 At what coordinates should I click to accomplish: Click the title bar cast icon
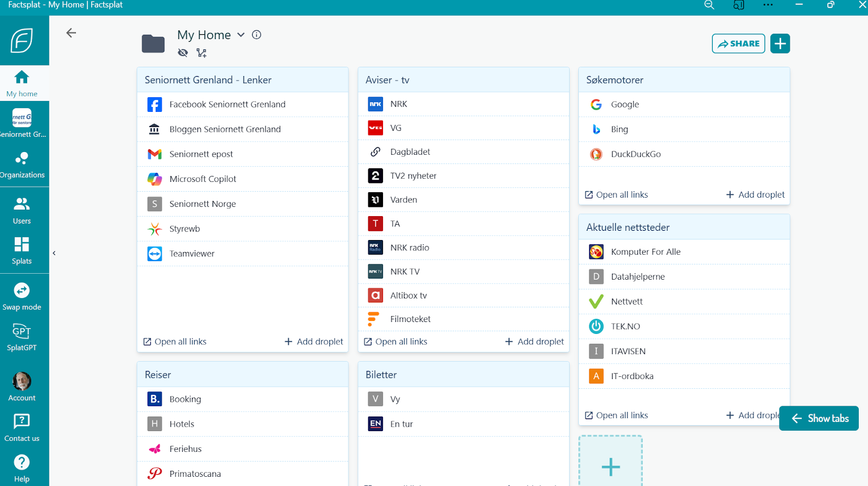tap(738, 5)
